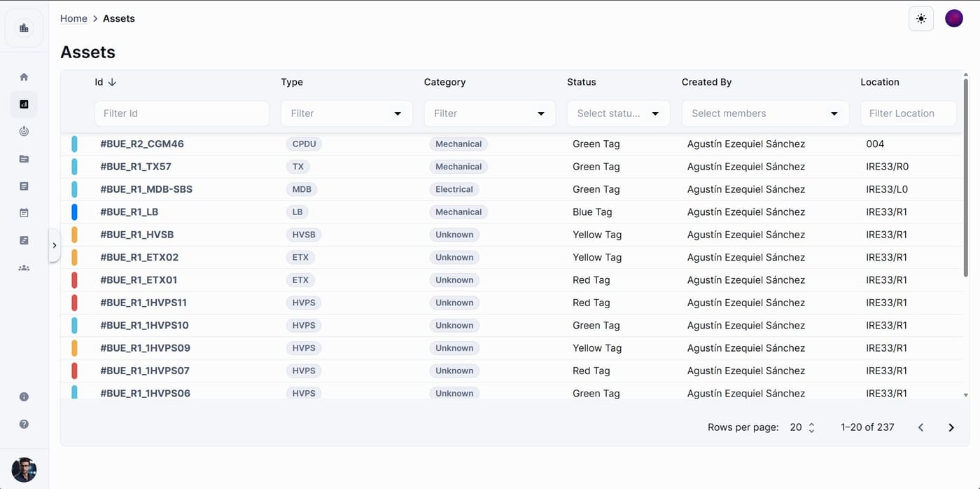Open the notes icon below the calendar
Screen dimensions: 980x489
pyautogui.click(x=24, y=240)
